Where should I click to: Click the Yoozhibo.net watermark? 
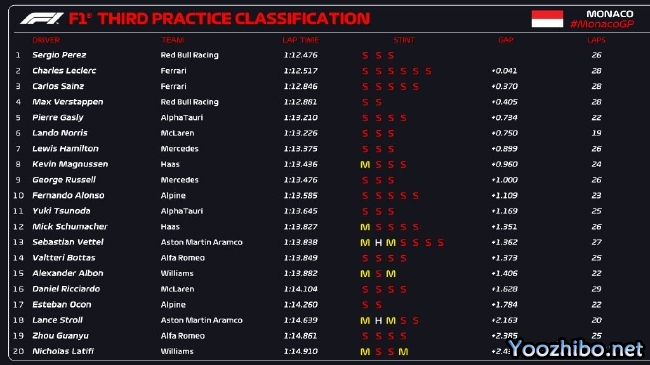[576, 349]
